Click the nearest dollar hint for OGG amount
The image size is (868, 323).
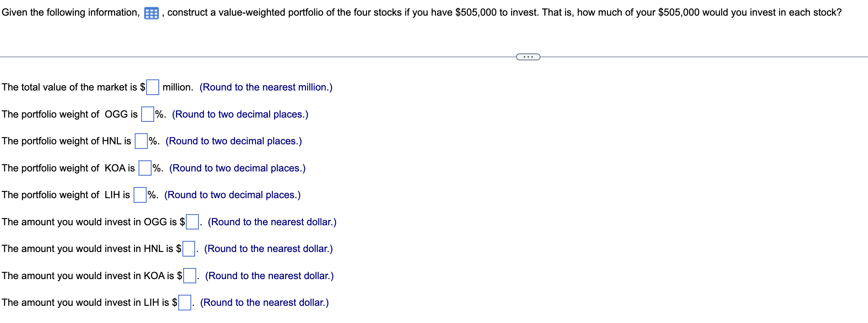[272, 222]
